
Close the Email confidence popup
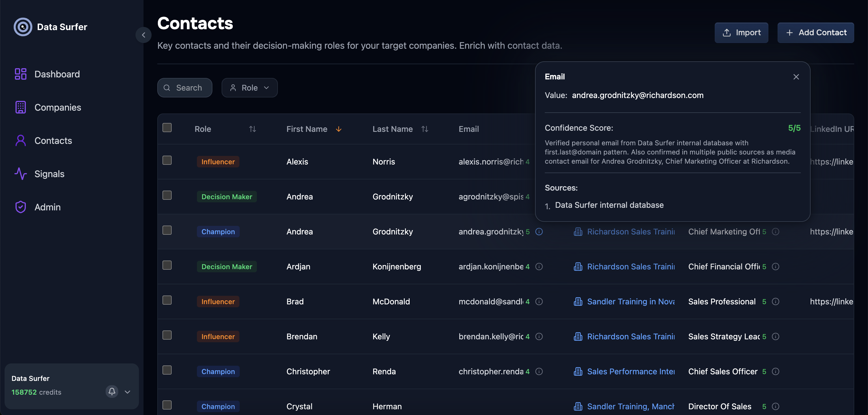pos(796,77)
